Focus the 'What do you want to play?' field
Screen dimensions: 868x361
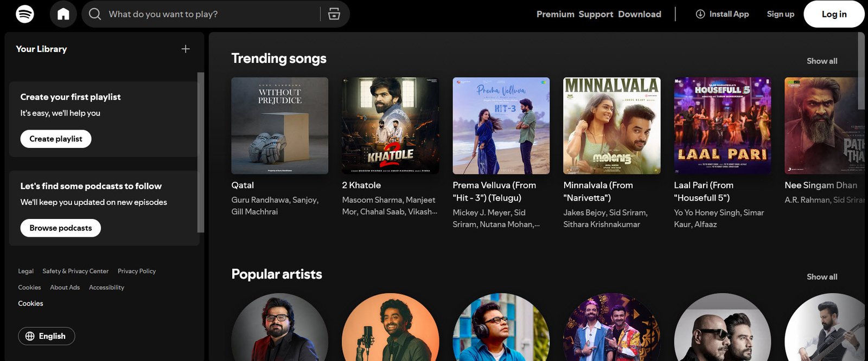click(x=215, y=14)
